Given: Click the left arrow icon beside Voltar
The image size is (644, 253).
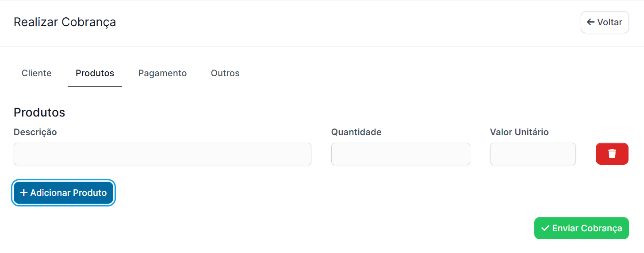Looking at the screenshot, I should 590,22.
